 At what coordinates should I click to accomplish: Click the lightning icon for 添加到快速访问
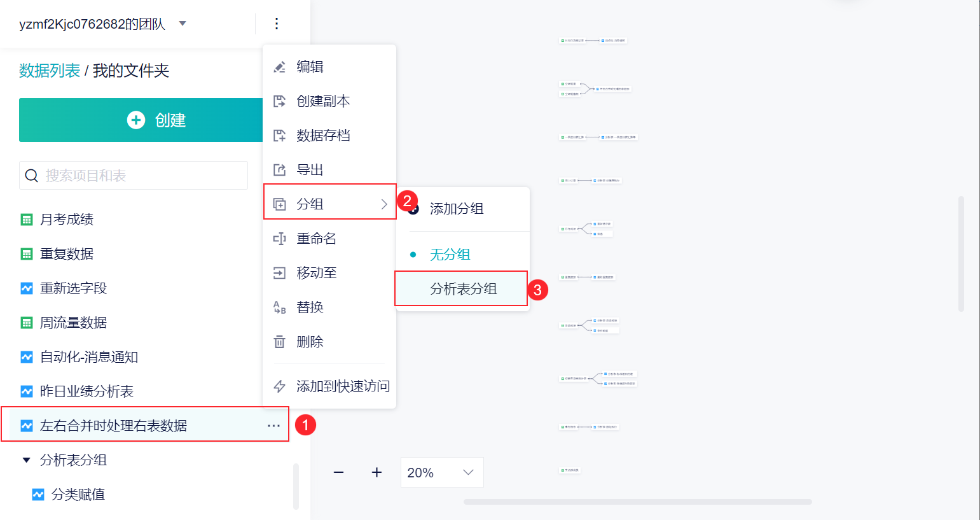[x=279, y=386]
